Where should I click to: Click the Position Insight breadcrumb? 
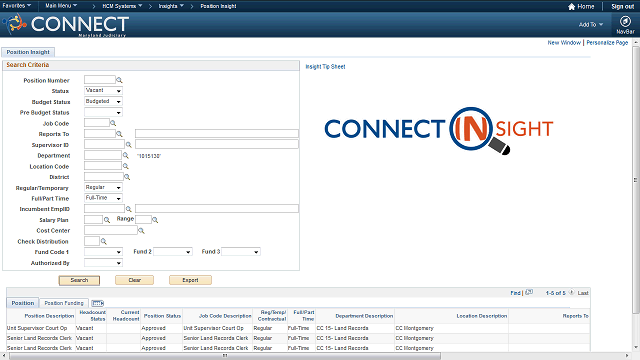[218, 6]
